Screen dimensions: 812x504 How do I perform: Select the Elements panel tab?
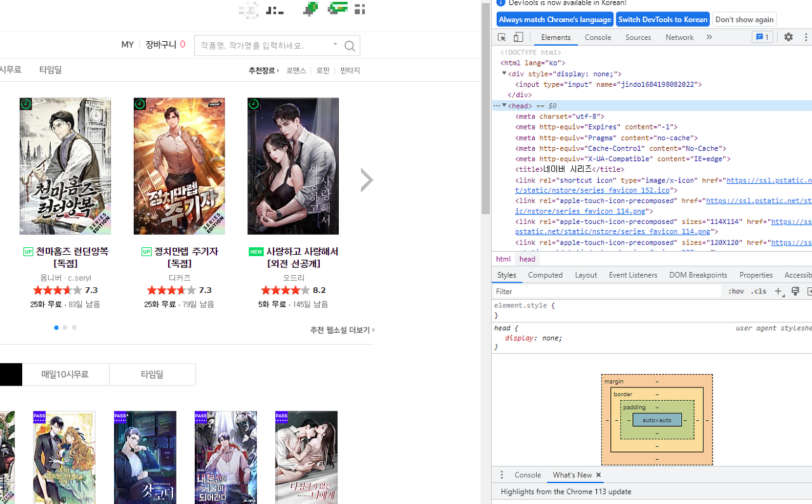(x=556, y=37)
